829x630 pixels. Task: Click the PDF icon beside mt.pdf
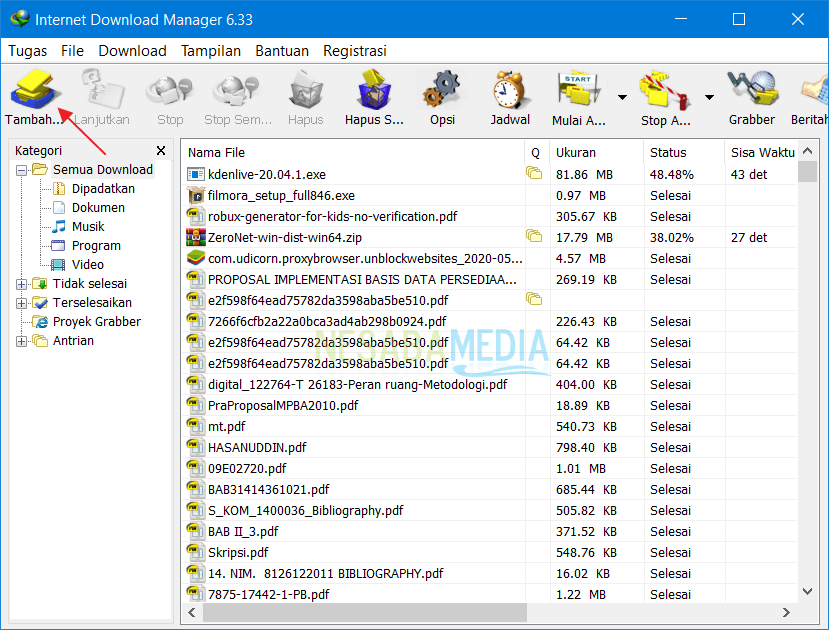click(196, 426)
